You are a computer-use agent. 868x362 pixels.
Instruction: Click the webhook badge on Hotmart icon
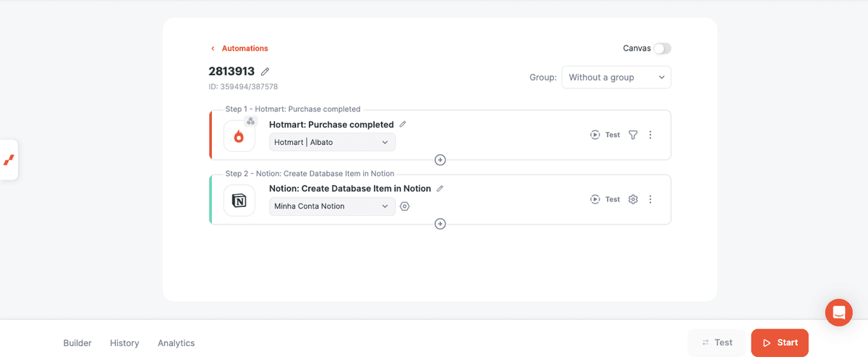(250, 121)
